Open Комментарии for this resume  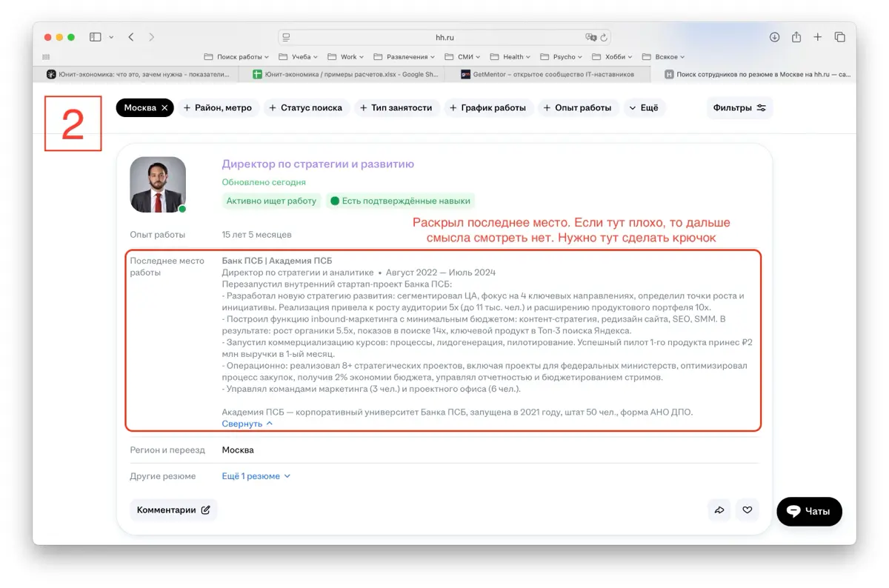pyautogui.click(x=173, y=510)
